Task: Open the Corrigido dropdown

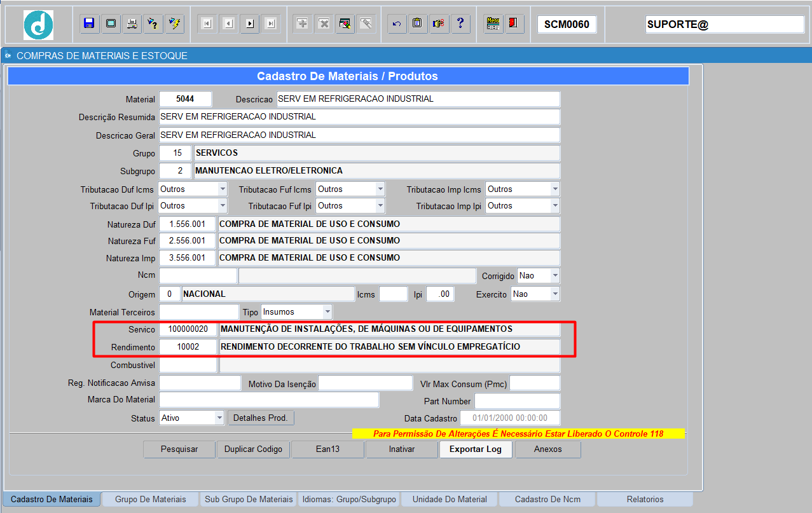Action: point(555,276)
